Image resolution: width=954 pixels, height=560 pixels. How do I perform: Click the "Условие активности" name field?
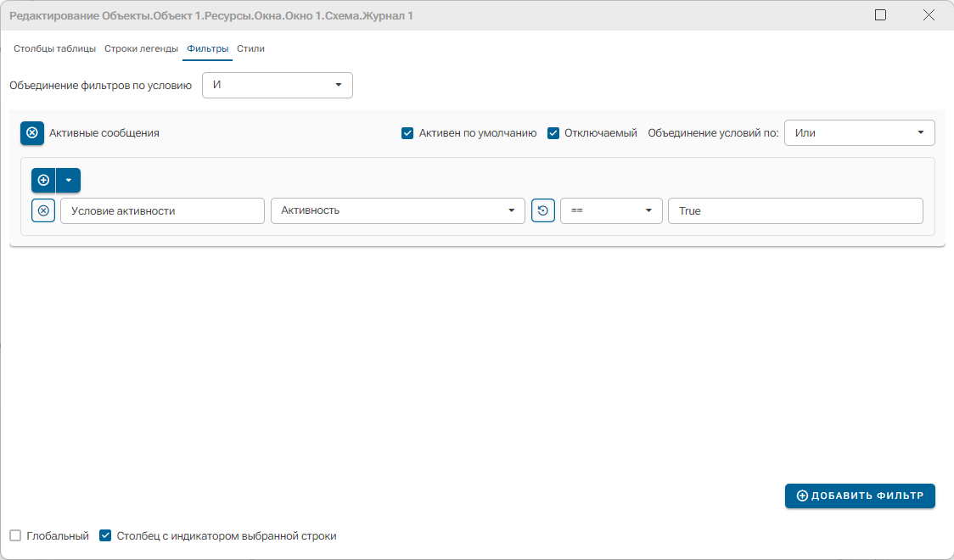click(162, 210)
